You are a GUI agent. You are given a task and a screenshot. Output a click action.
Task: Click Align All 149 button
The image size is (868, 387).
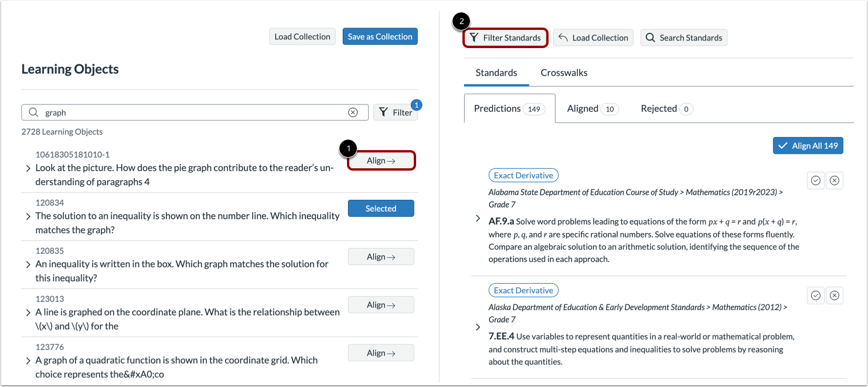808,146
